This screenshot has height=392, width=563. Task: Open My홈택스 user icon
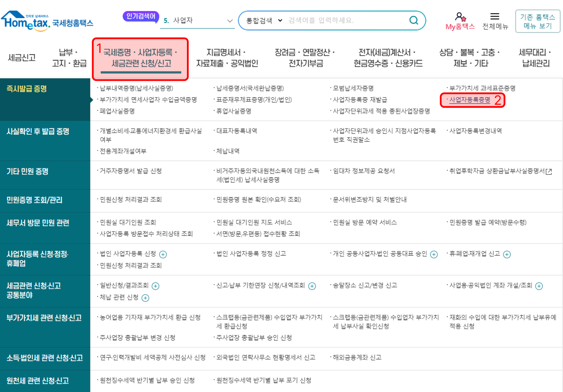click(x=460, y=17)
